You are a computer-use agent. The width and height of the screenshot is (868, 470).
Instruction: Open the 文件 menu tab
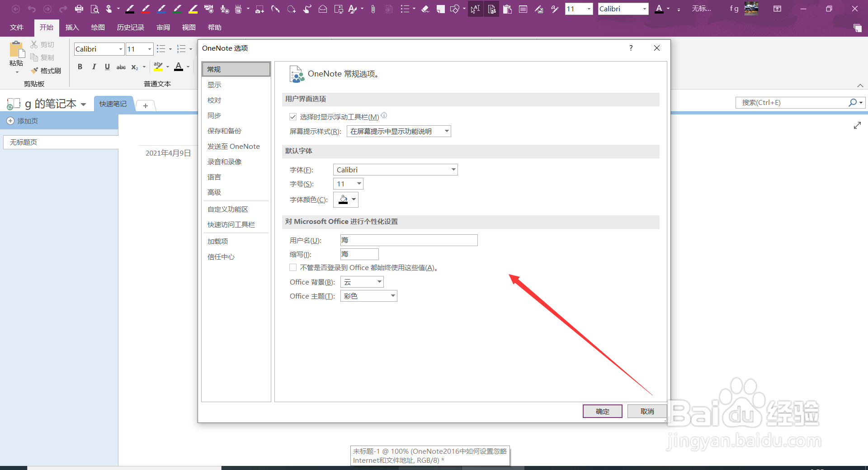point(17,27)
